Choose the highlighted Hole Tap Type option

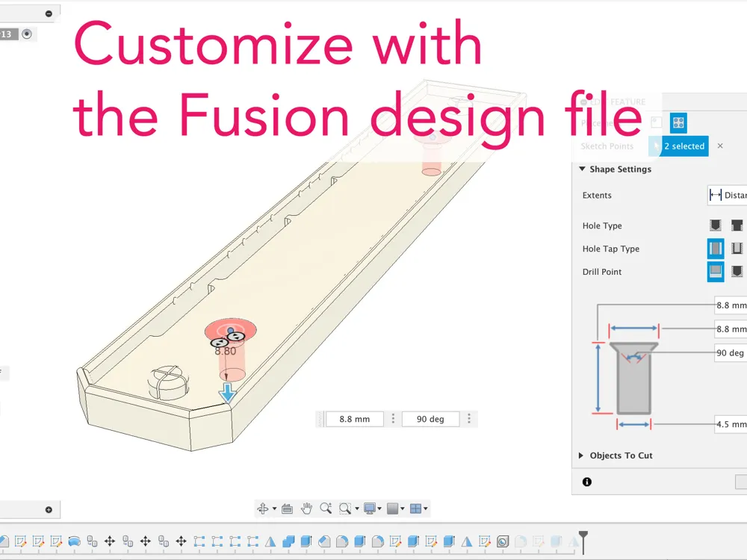tap(716, 248)
